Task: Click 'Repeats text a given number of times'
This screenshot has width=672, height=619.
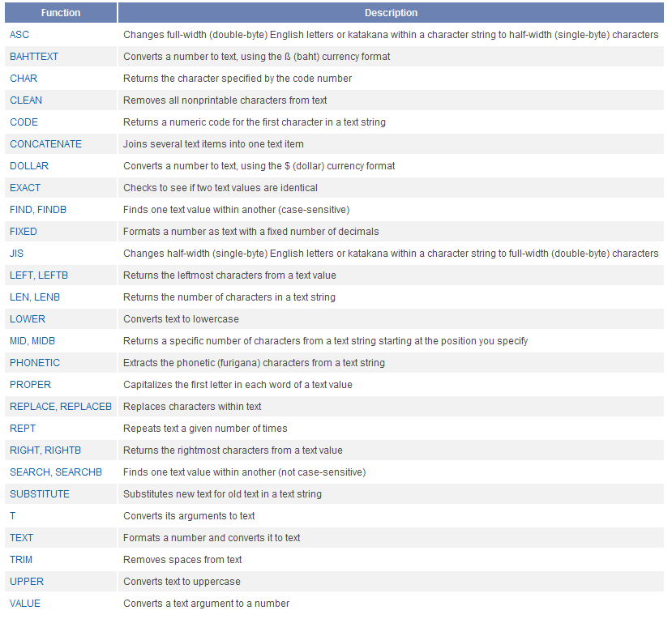Action: [x=205, y=428]
